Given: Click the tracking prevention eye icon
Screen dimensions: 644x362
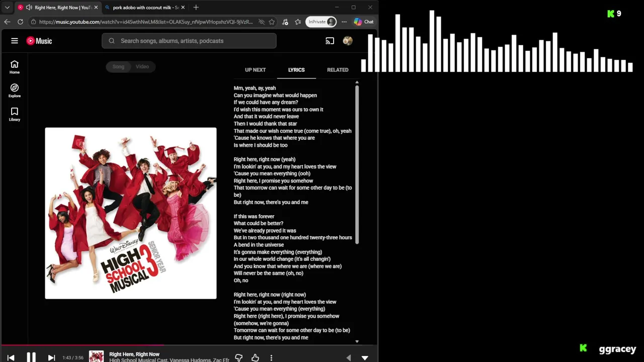Looking at the screenshot, I should point(261,22).
